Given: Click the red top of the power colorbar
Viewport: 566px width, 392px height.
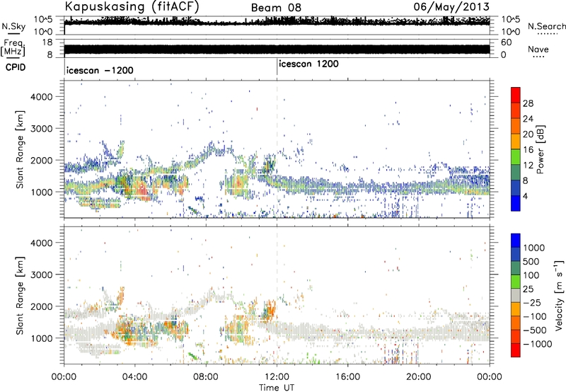Looking at the screenshot, I should click(x=516, y=95).
